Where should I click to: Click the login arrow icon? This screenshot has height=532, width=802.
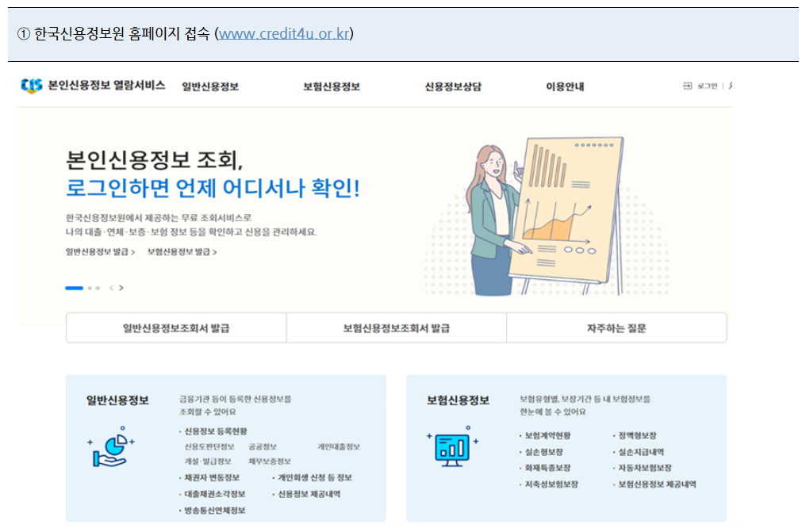tap(688, 86)
